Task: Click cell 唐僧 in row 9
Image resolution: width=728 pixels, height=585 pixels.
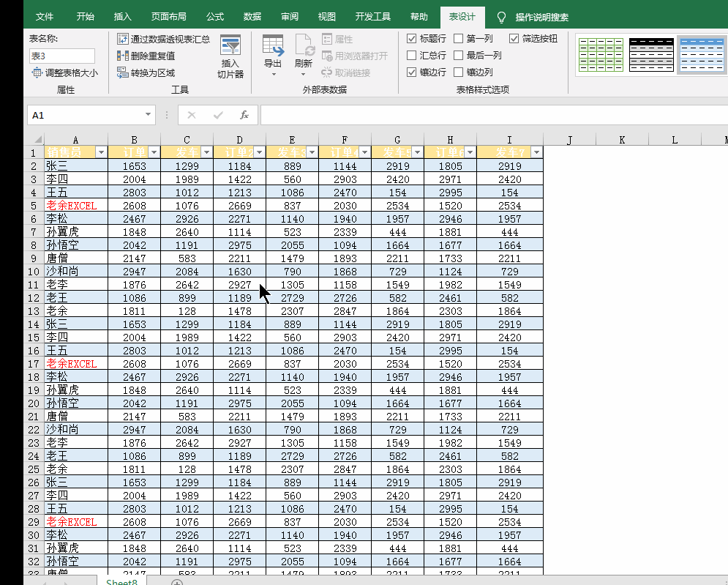Action: pyautogui.click(x=75, y=258)
